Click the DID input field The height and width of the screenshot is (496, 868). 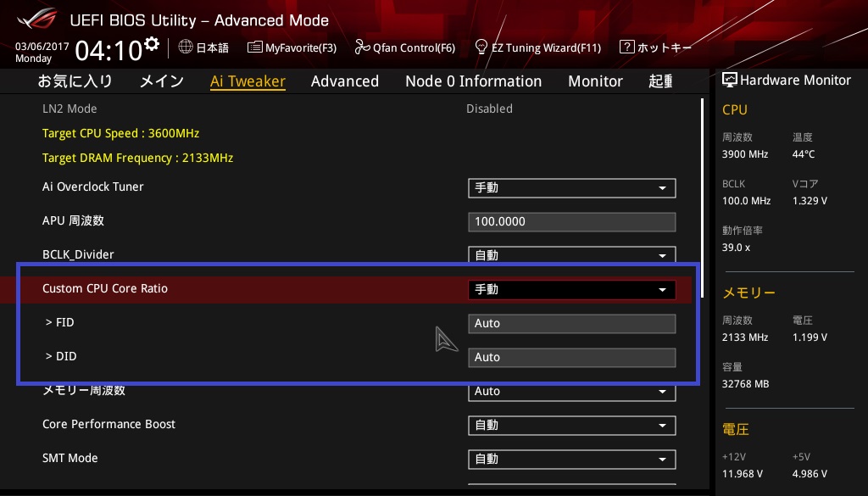(x=572, y=357)
